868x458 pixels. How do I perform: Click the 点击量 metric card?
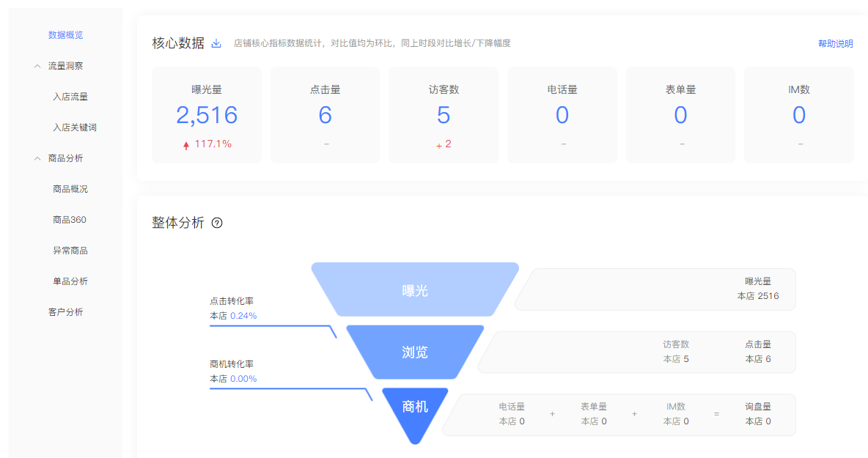[325, 114]
